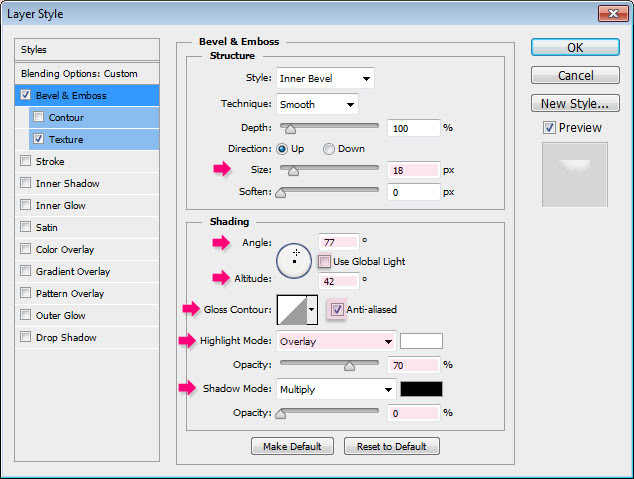Open Blending Options: Custom
Screen dimensions: 634x479
[87, 74]
